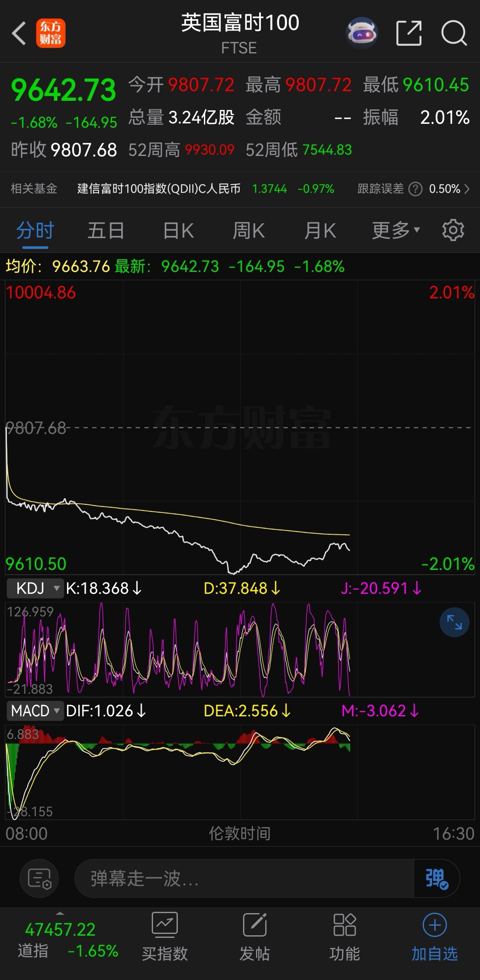Switch to the 日K tab
Viewport: 480px width, 980px height.
(x=178, y=231)
